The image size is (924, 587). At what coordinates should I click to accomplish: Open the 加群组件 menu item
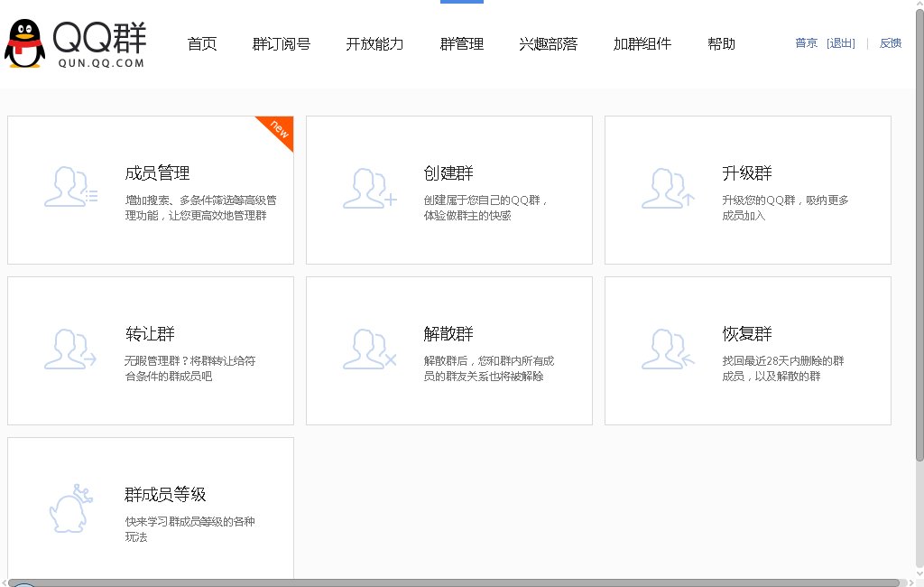[642, 42]
